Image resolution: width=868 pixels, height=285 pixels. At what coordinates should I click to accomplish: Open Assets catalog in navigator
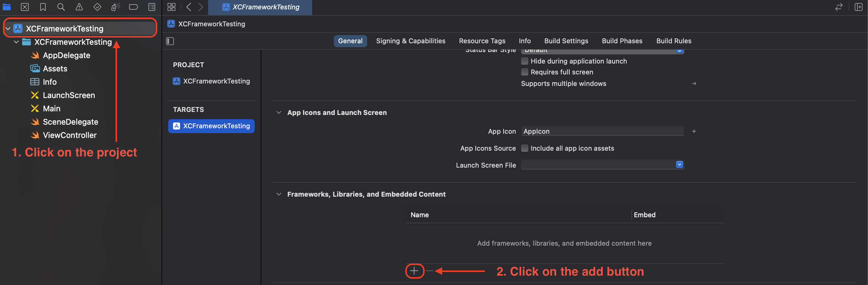click(x=55, y=69)
